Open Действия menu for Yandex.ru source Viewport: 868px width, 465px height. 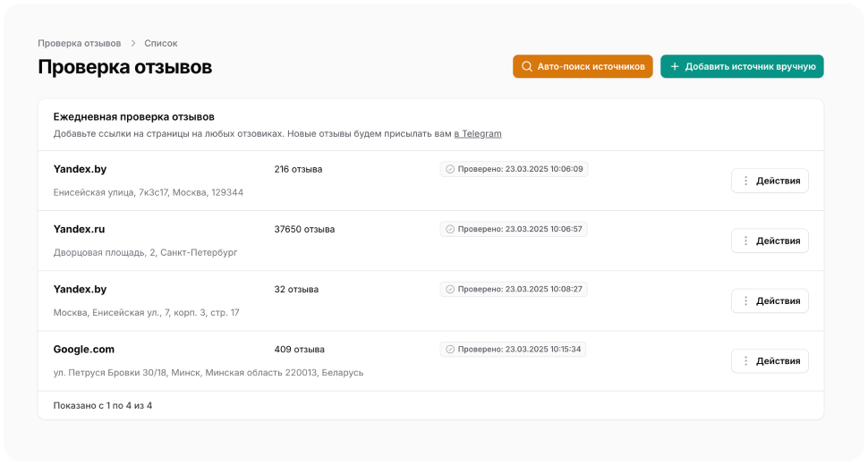click(x=770, y=241)
